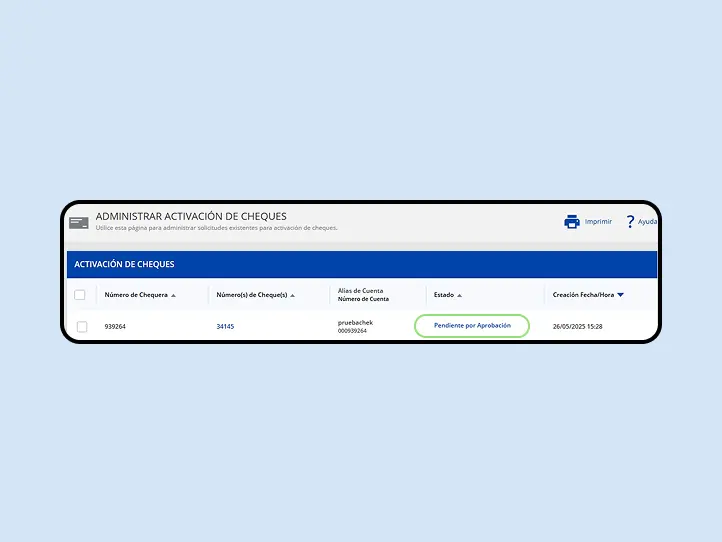The image size is (722, 542).
Task: Sort by Estado column arrow
Action: point(459,296)
